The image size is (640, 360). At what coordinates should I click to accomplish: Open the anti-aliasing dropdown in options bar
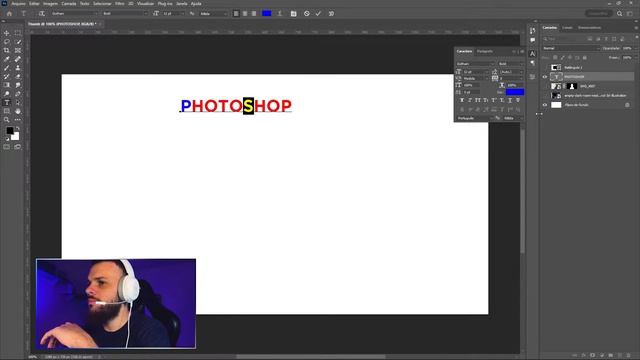click(x=213, y=13)
